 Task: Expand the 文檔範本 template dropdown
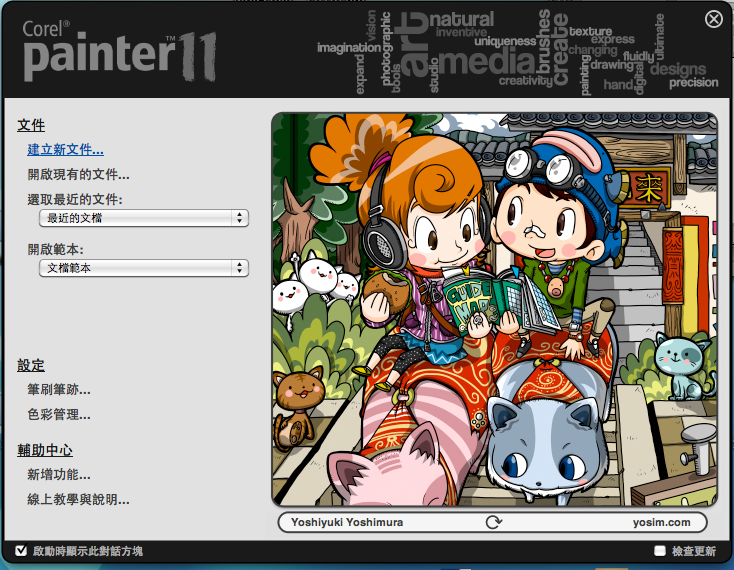click(144, 268)
